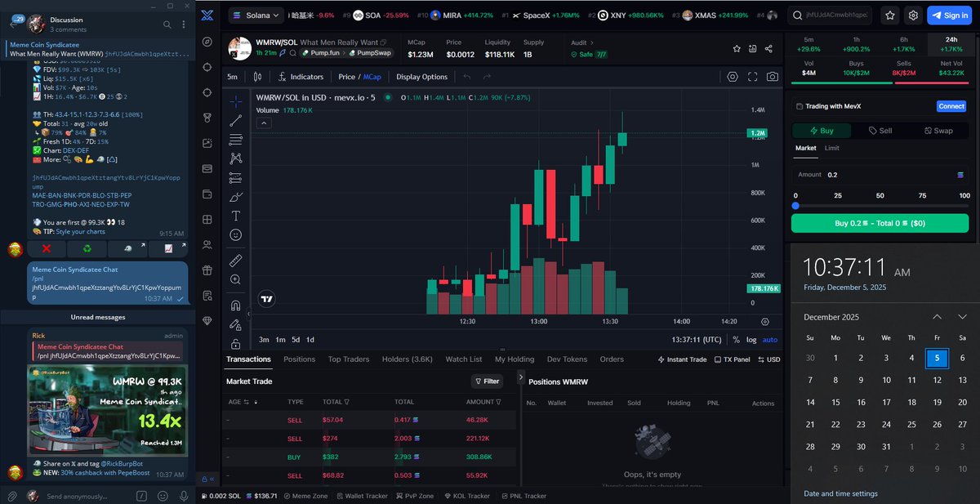Add WMRW to favorites with star
The image size is (980, 504).
pyautogui.click(x=737, y=49)
